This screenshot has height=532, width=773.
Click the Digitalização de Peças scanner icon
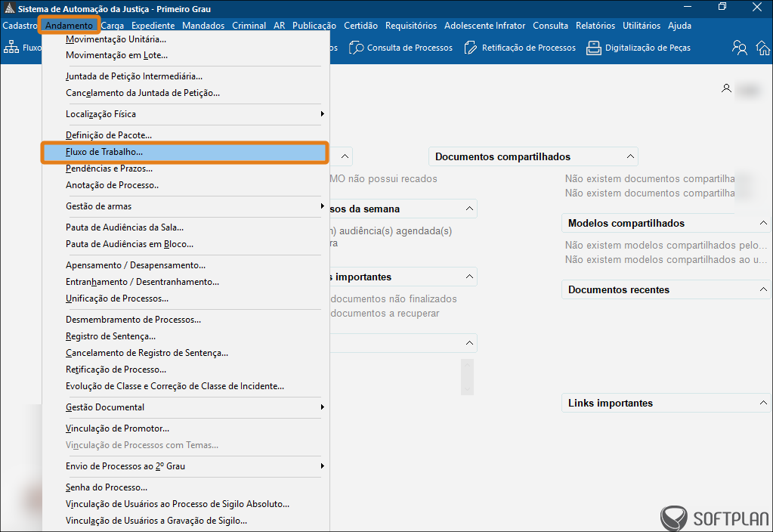coord(594,48)
